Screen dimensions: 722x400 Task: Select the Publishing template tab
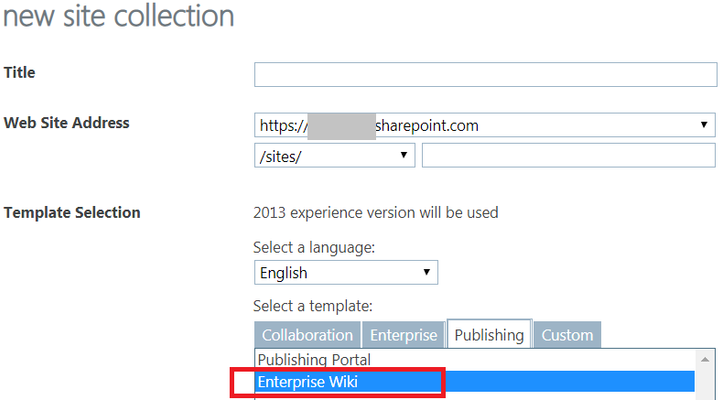489,335
